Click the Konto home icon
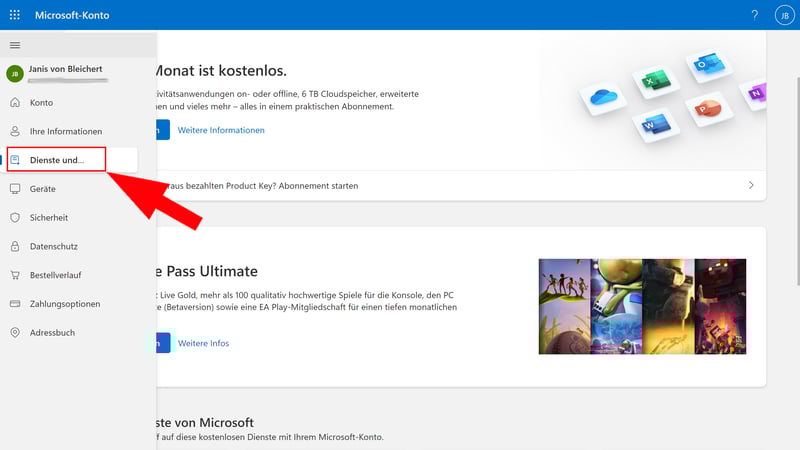 click(15, 103)
